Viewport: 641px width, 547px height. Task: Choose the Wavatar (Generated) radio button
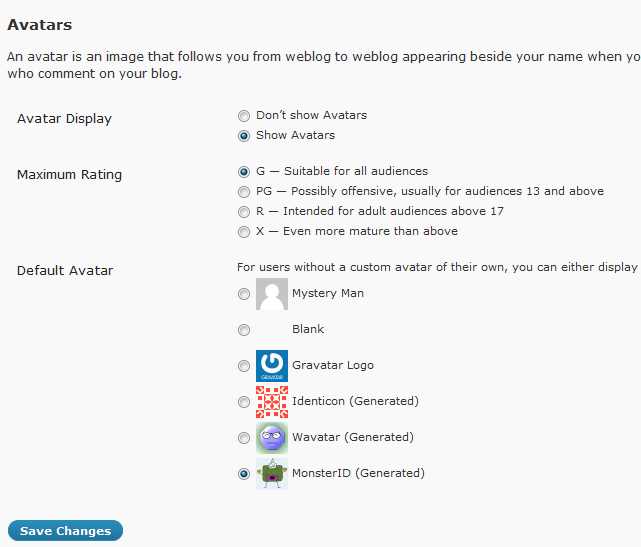244,438
